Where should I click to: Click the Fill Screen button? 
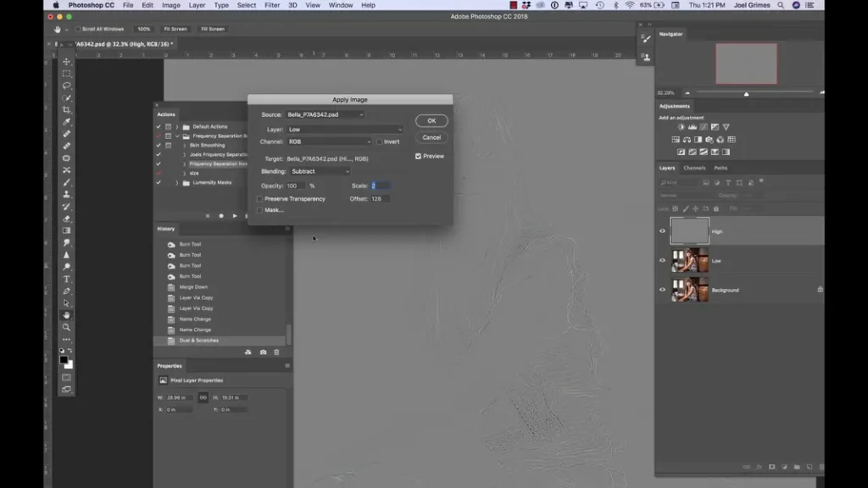(x=213, y=30)
